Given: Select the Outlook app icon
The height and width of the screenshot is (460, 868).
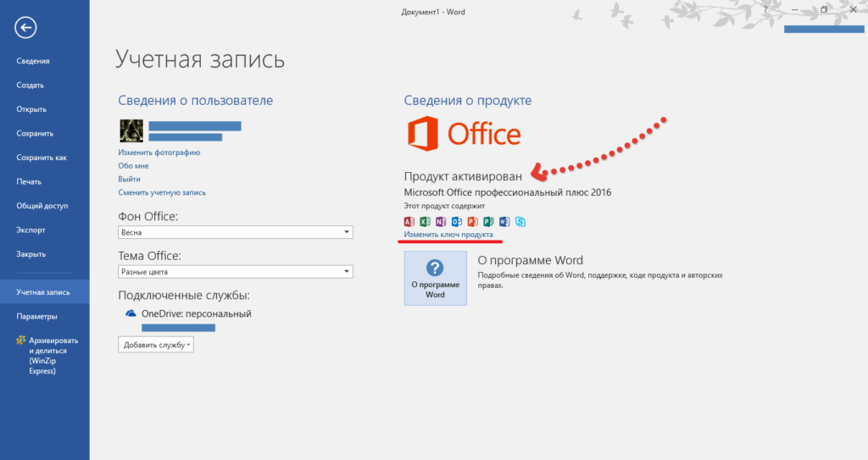Looking at the screenshot, I should (x=457, y=222).
